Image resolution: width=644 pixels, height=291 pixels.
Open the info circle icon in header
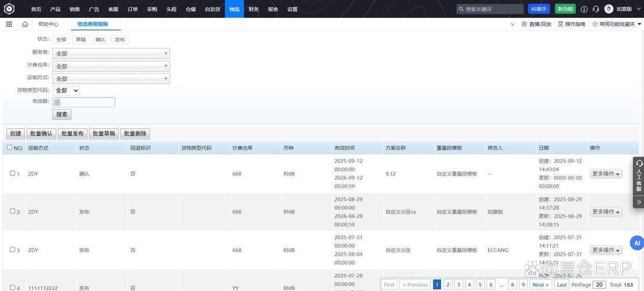pos(584,9)
